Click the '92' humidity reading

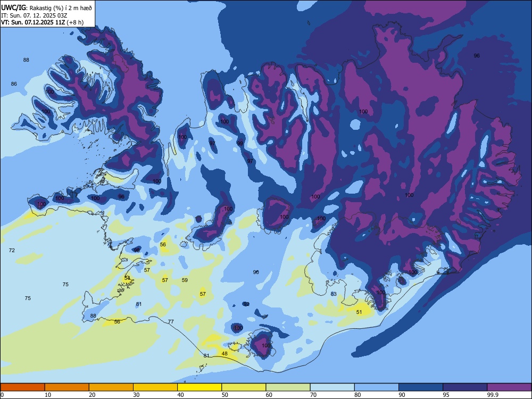[246, 304]
